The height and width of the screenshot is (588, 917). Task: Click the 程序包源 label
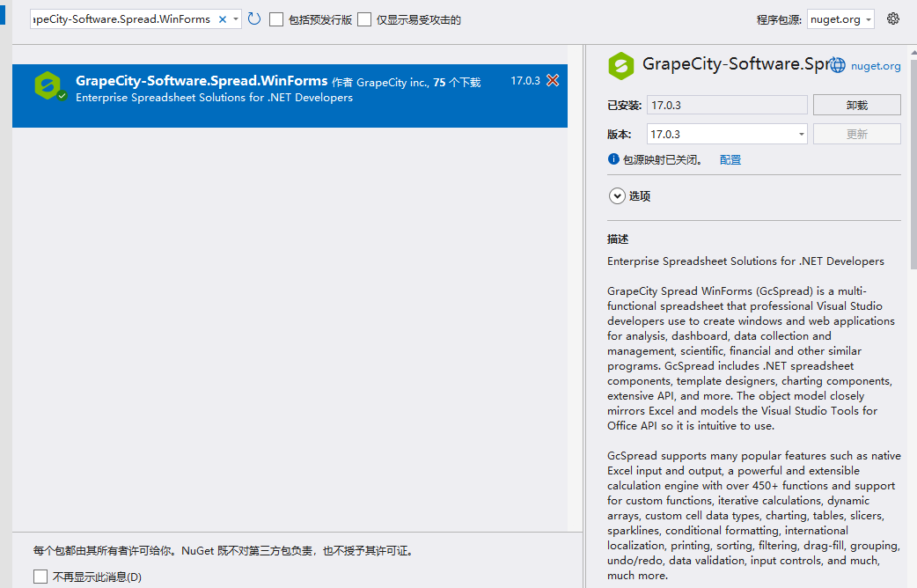coord(779,20)
